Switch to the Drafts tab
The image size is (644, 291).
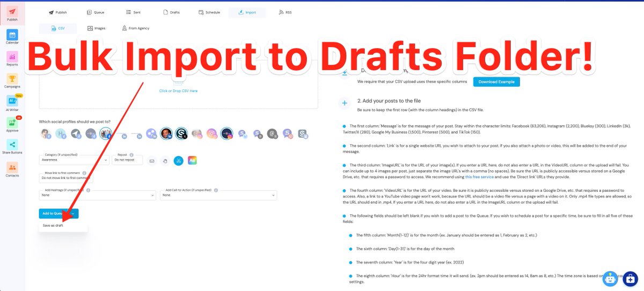tap(171, 12)
